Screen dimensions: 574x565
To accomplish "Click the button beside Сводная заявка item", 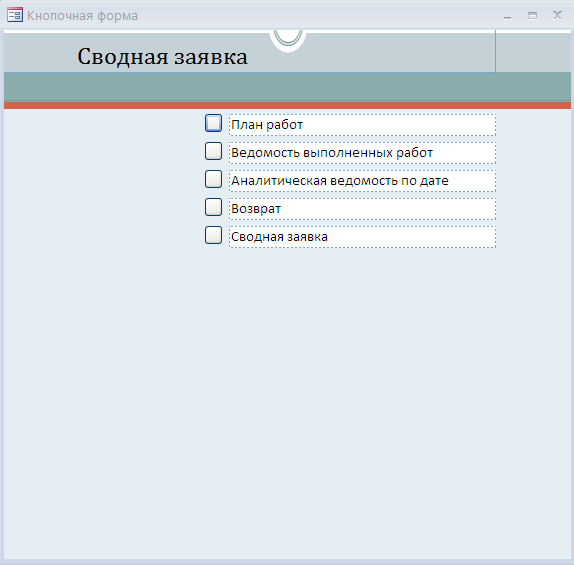I will coord(213,235).
